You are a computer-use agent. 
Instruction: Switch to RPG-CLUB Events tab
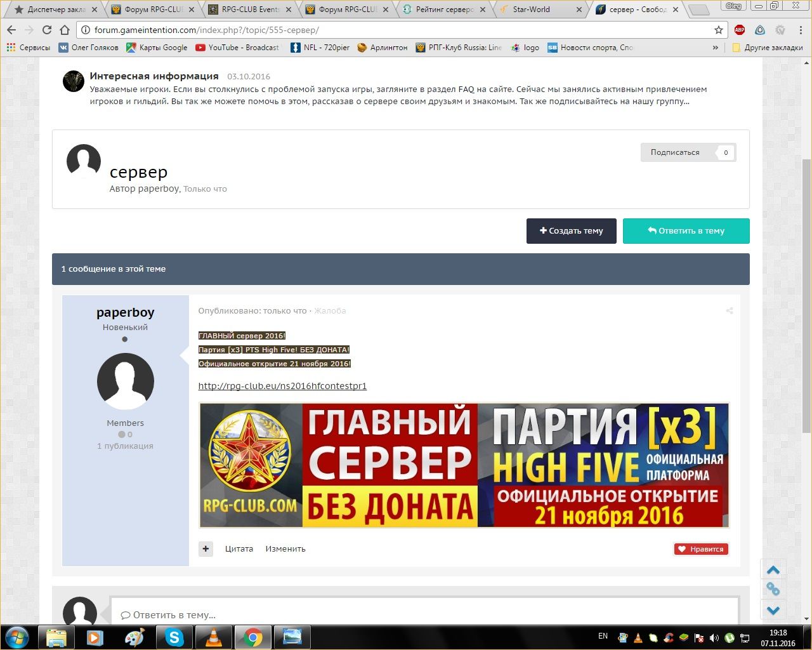coord(249,10)
